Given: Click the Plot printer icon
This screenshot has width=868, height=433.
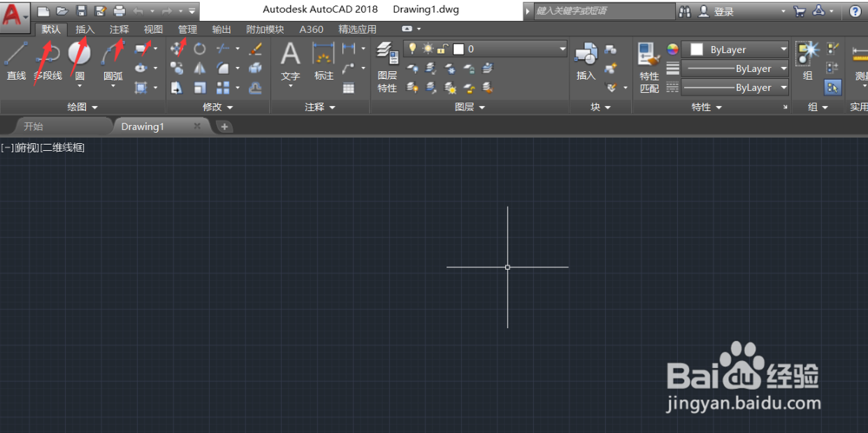Looking at the screenshot, I should [x=118, y=10].
